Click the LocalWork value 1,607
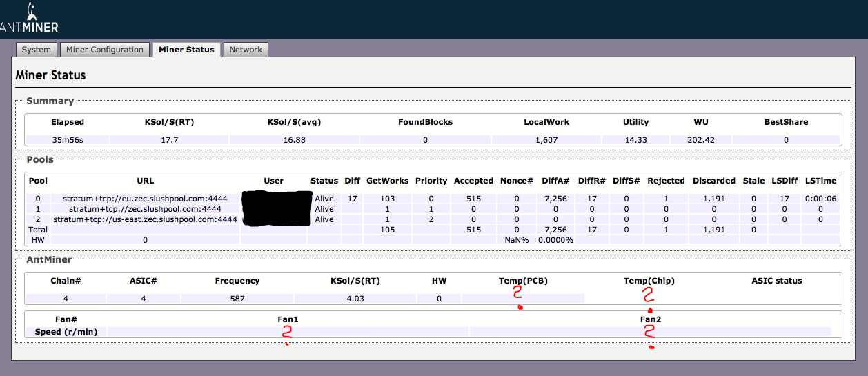This screenshot has width=868, height=376. pos(546,140)
